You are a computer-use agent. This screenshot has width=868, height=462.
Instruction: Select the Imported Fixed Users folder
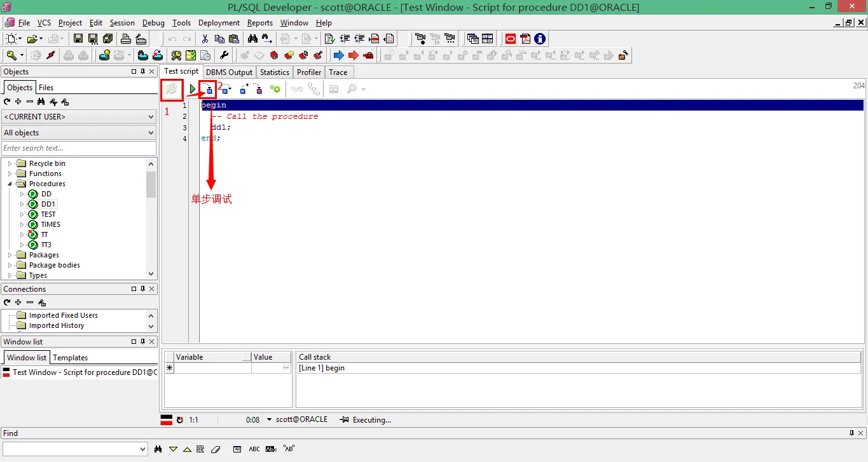coord(64,315)
